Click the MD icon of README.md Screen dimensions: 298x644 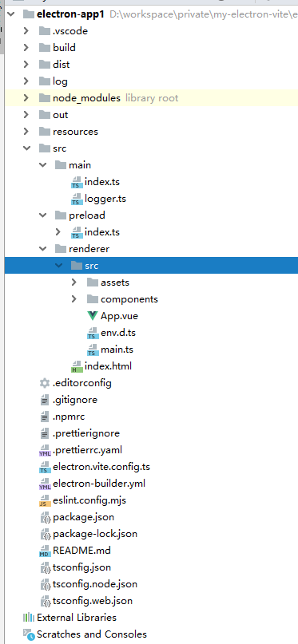45,551
